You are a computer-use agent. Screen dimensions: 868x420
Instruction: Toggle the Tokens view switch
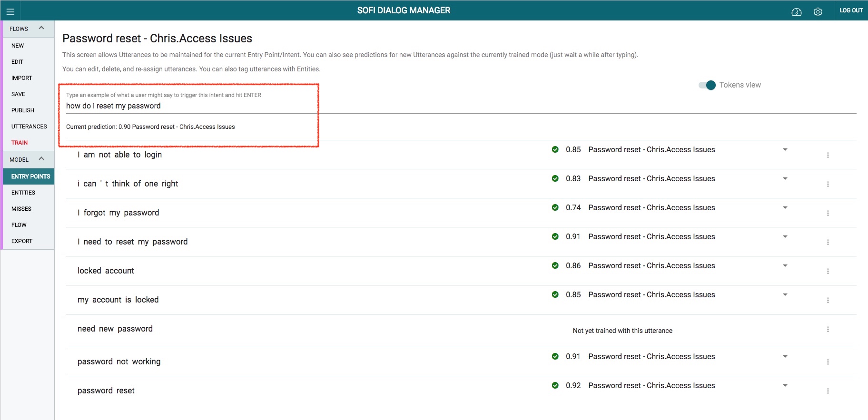(707, 85)
